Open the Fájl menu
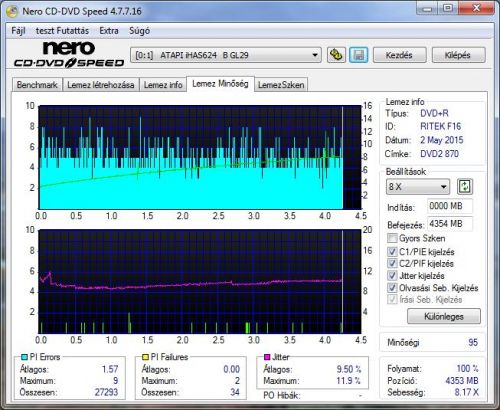Image resolution: width=500 pixels, height=410 pixels. tap(18, 31)
